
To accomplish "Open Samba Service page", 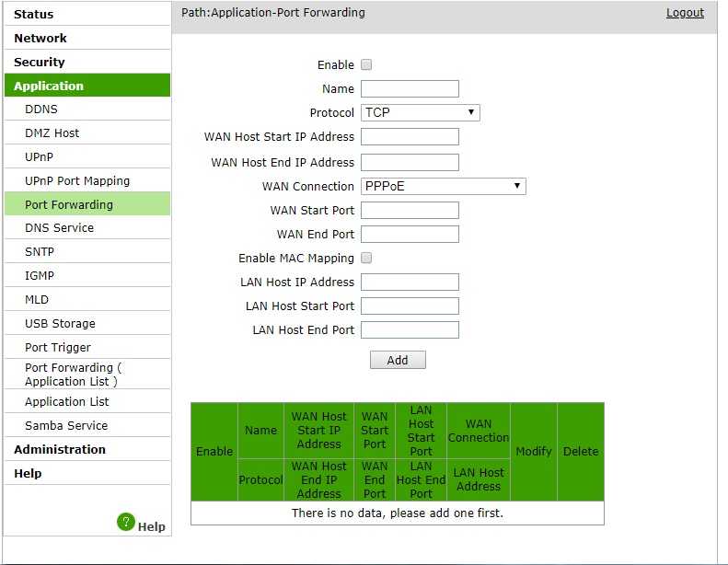I will (x=87, y=425).
